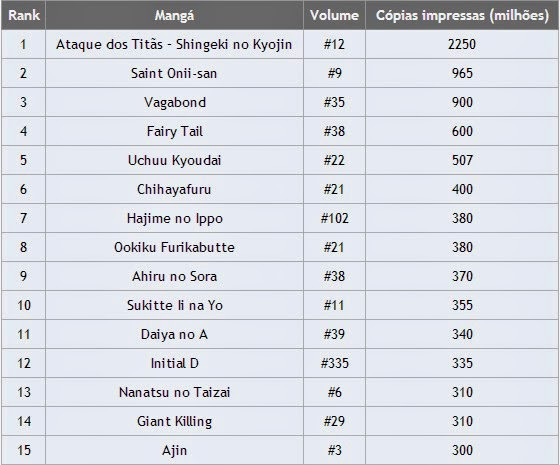
Task: Select the Ataque dos Titãs title cell
Action: tap(174, 44)
